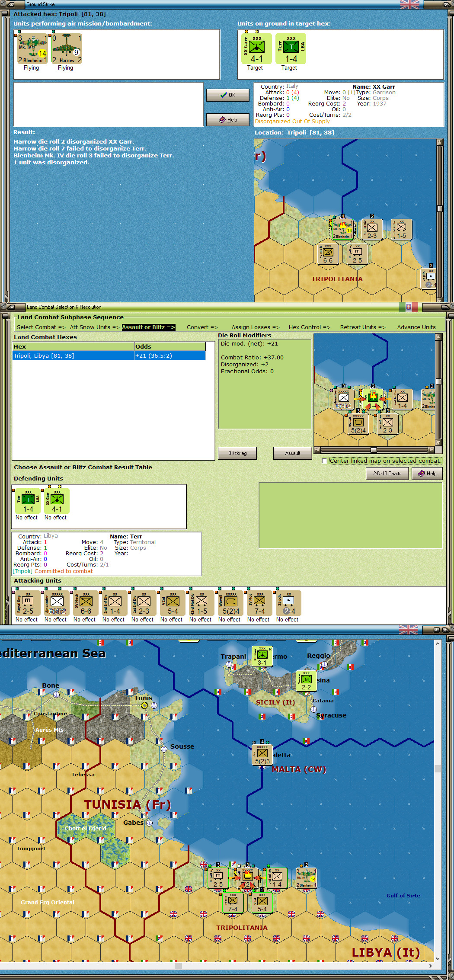Select defending XX Garr 4-1 unit counter
Image resolution: width=454 pixels, height=980 pixels.
57,501
